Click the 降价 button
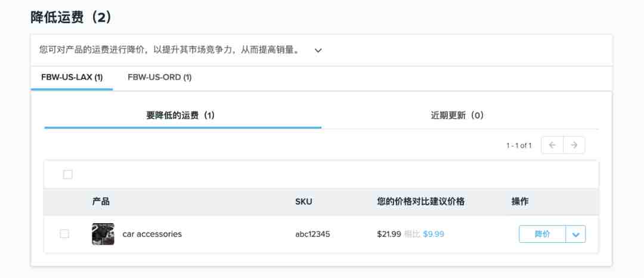This screenshot has height=278, width=644. 542,235
